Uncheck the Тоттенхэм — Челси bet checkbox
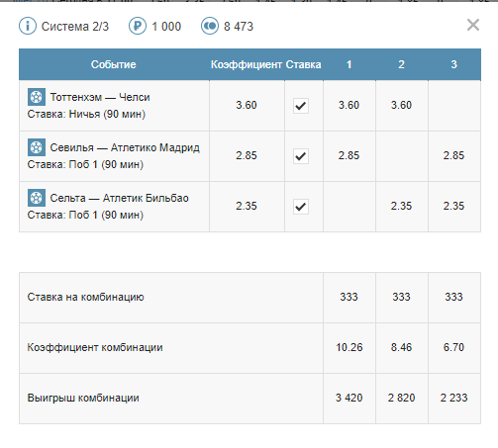498x448 pixels. point(301,106)
